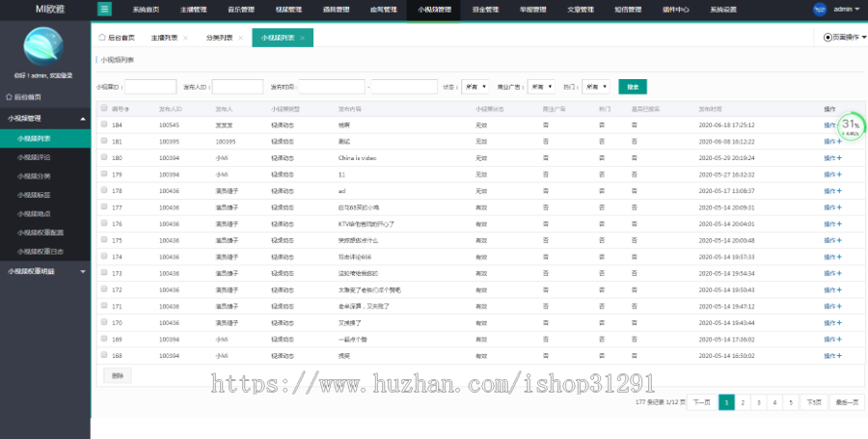Open 小视频评论 in the sidebar
The width and height of the screenshot is (868, 439).
[x=45, y=157]
